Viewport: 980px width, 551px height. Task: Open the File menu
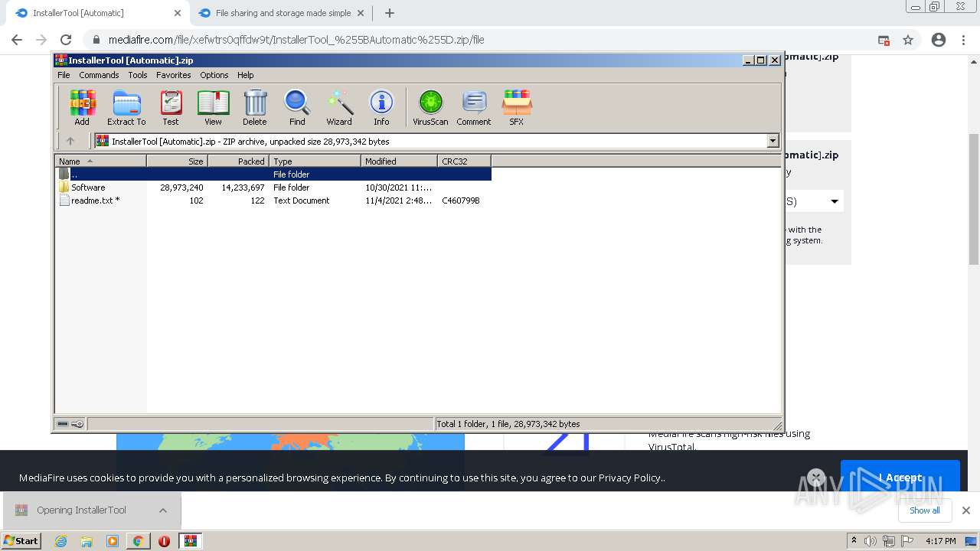coord(64,75)
